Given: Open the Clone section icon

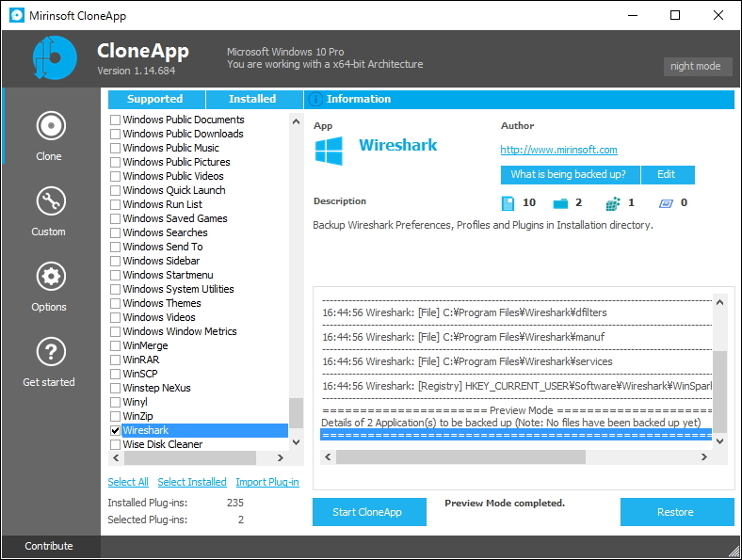Looking at the screenshot, I should click(51, 126).
